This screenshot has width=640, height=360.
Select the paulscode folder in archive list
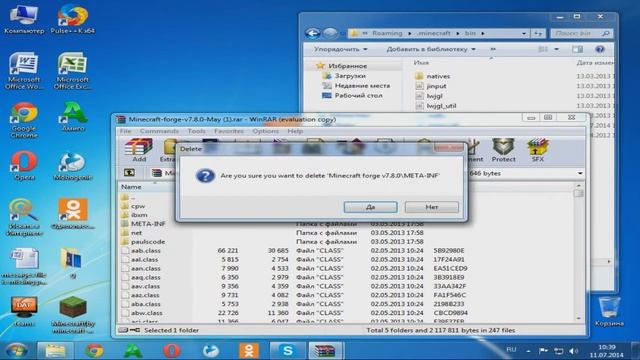tap(148, 242)
